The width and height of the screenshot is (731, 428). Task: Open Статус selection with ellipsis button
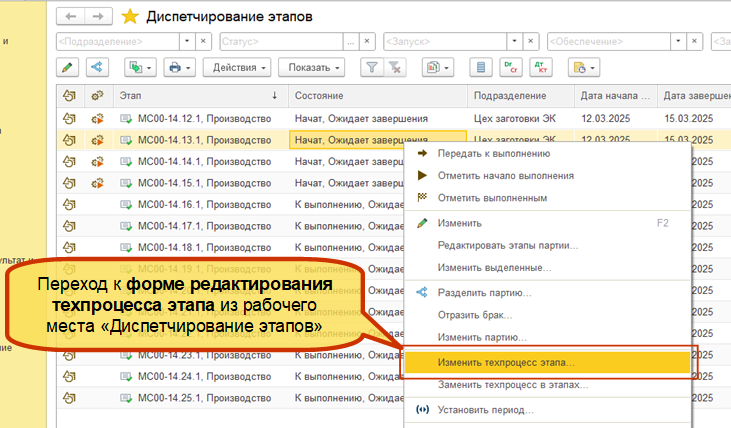point(351,41)
